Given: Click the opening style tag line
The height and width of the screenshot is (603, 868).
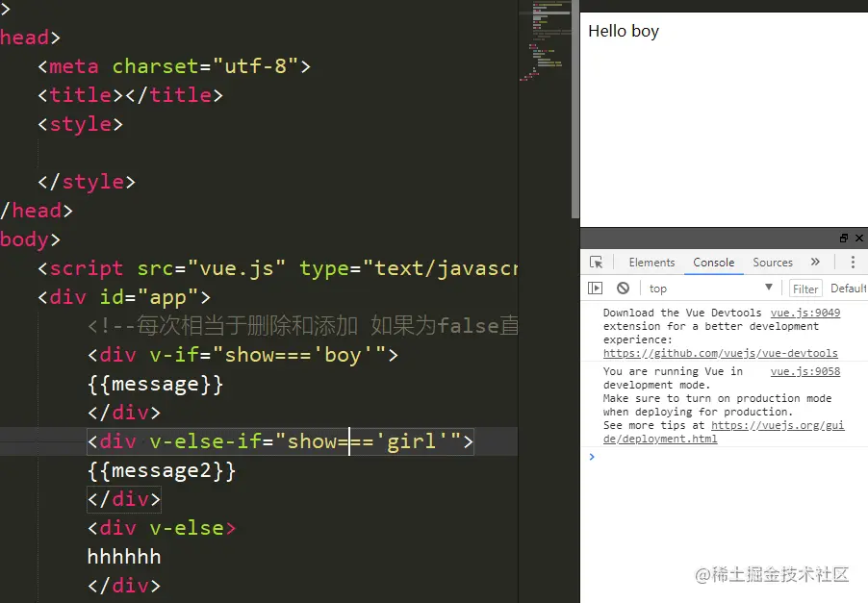Looking at the screenshot, I should click(80, 124).
